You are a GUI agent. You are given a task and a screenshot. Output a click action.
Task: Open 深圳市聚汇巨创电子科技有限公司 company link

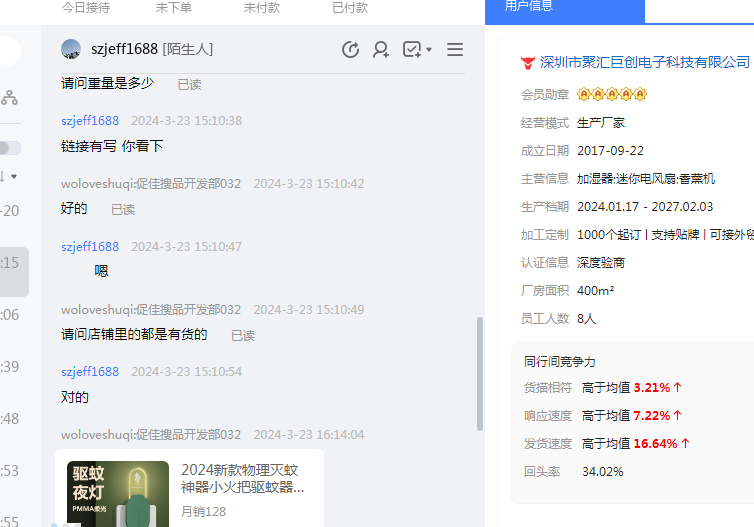tap(645, 62)
